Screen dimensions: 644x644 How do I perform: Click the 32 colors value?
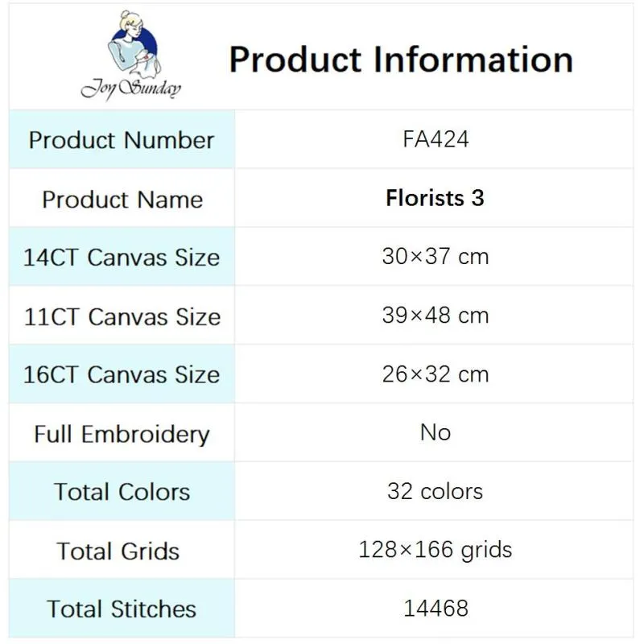coord(435,491)
